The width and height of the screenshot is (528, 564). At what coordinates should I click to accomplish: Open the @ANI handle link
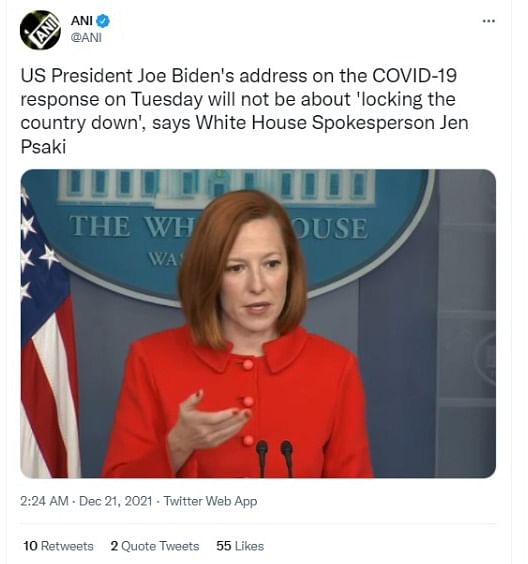(86, 37)
